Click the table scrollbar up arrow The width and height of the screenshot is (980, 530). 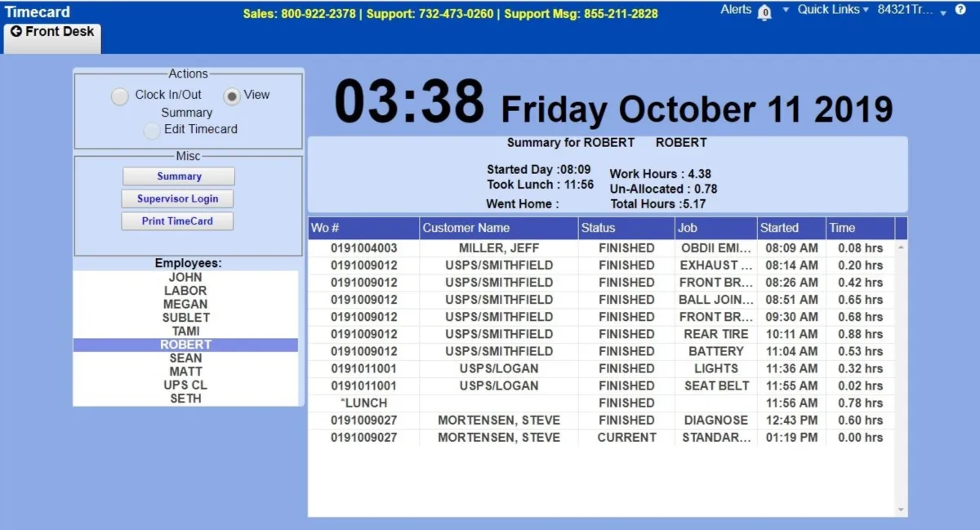pos(902,247)
